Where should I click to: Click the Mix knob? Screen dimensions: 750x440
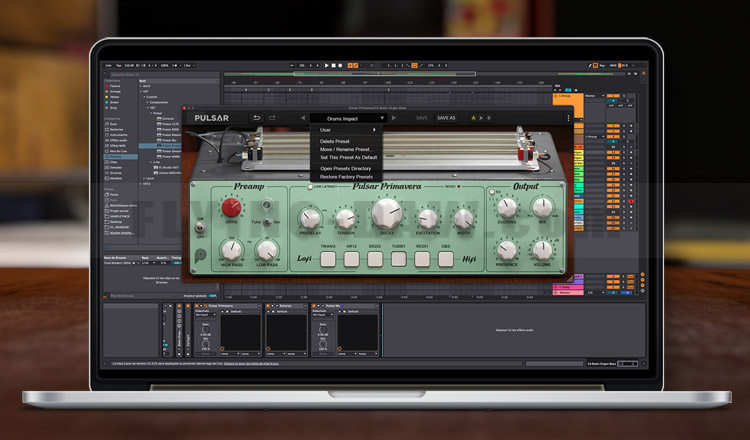(542, 208)
